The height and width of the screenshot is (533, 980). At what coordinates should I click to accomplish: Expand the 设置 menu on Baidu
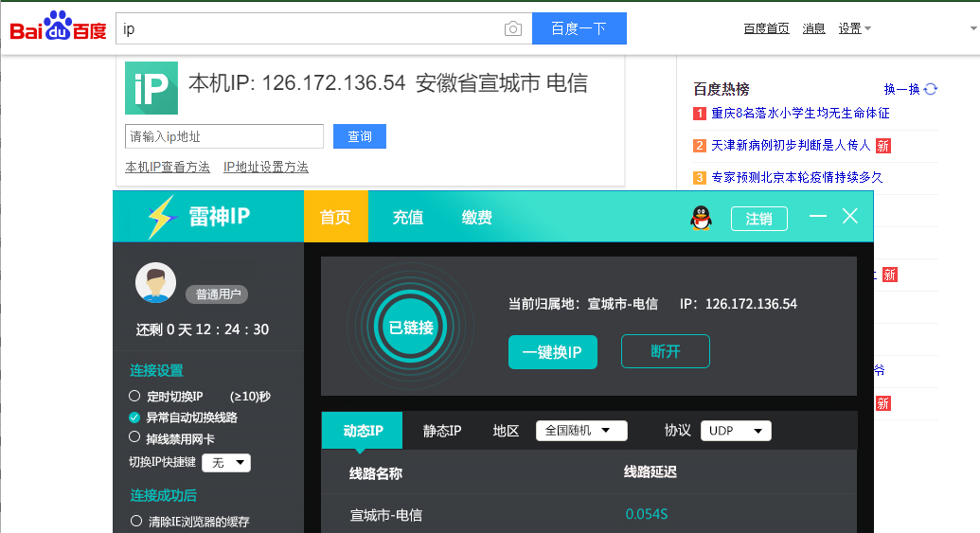(854, 28)
